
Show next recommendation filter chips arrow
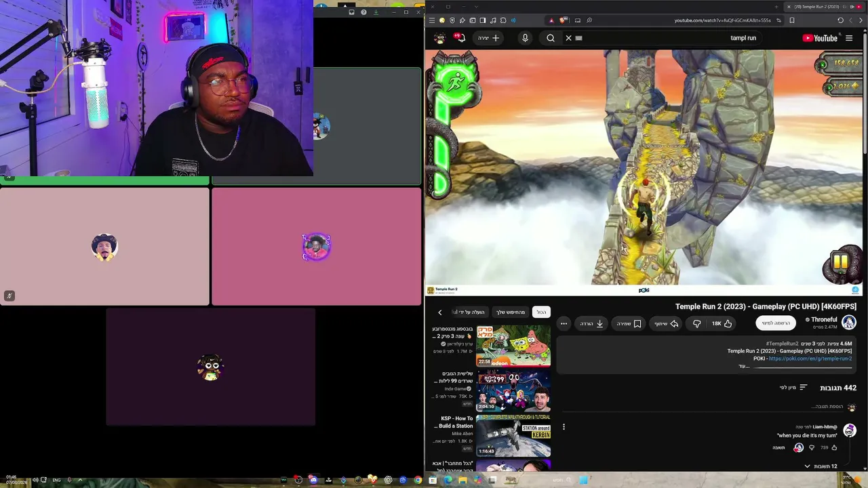tap(439, 312)
